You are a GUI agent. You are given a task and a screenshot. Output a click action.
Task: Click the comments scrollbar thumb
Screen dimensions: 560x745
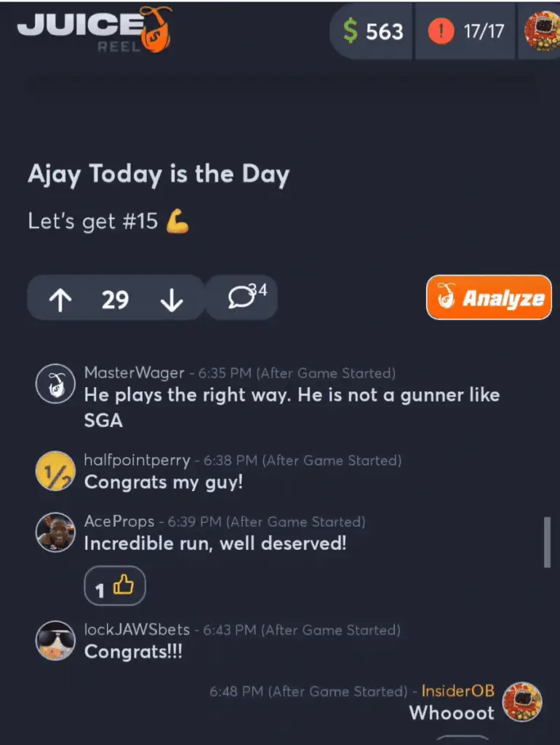click(x=547, y=542)
